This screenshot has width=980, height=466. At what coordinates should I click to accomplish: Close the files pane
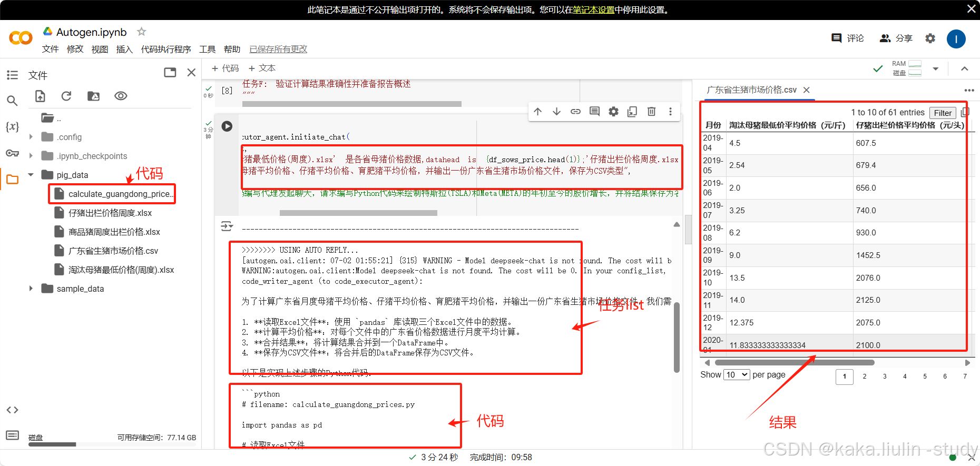click(x=191, y=73)
